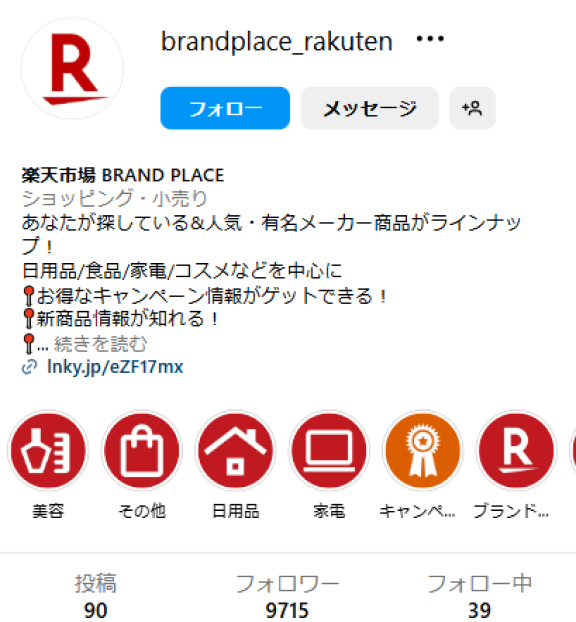Open the orange キャンペ... ribbon highlight
Screen dimensions: 576x622
(422, 451)
